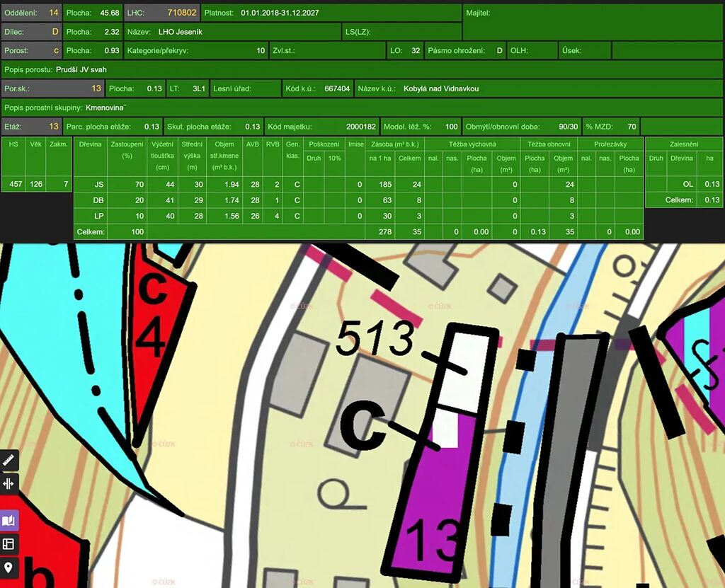
Task: Select the Porost field showing c
Action: point(31,51)
